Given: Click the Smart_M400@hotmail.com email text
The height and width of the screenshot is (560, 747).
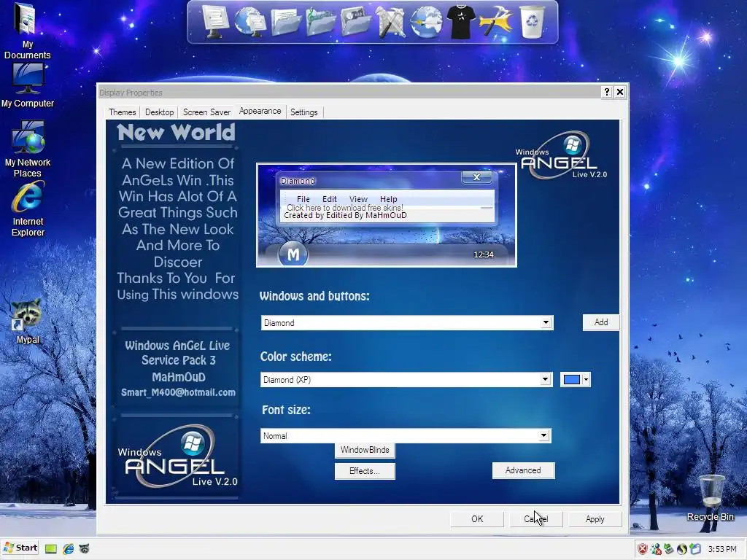Looking at the screenshot, I should point(178,392).
